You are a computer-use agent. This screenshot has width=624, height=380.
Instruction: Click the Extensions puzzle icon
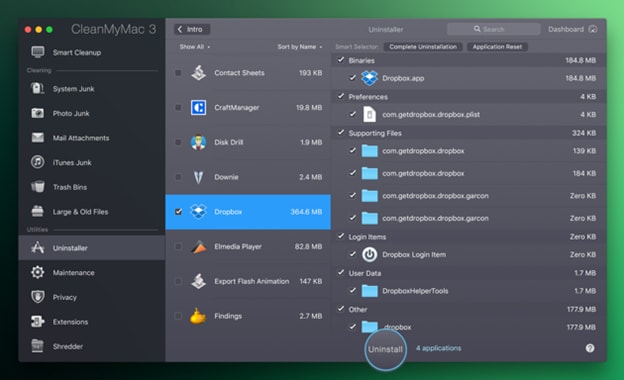pyautogui.click(x=38, y=322)
